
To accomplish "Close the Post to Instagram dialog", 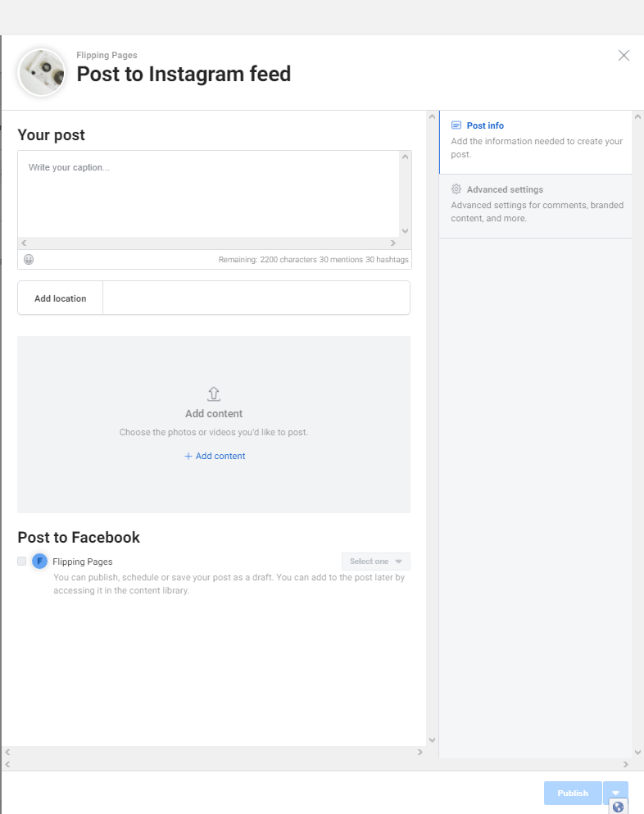I will [624, 56].
